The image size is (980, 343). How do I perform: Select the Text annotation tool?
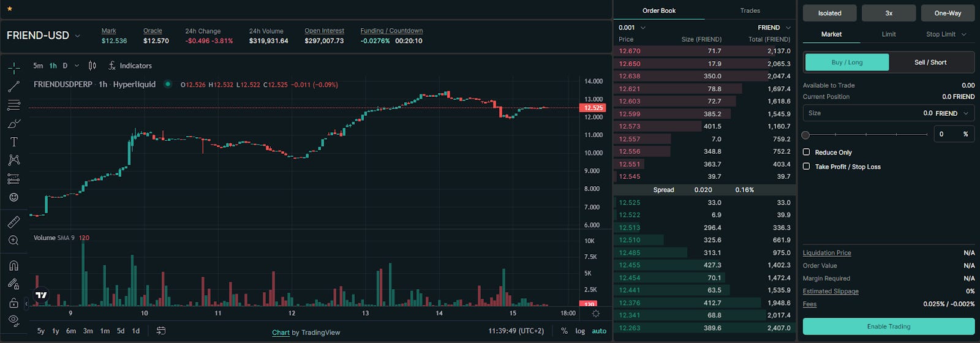coord(13,142)
